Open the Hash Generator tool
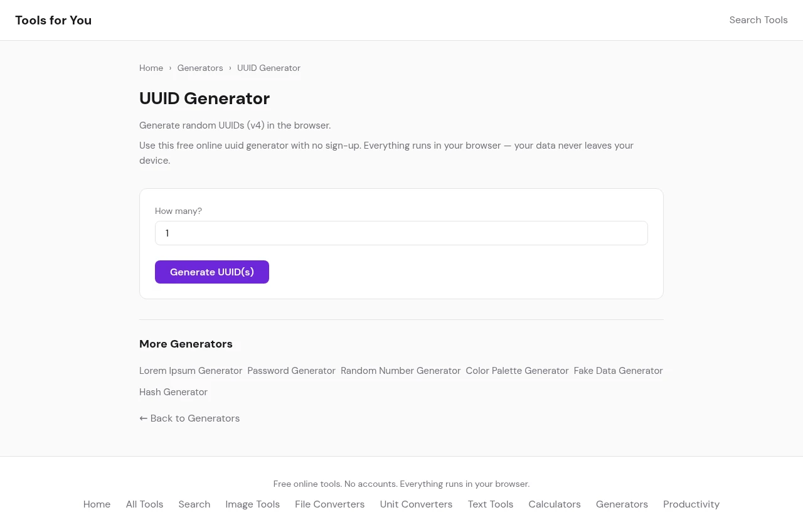Viewport: 803px width, 532px height. tap(173, 392)
